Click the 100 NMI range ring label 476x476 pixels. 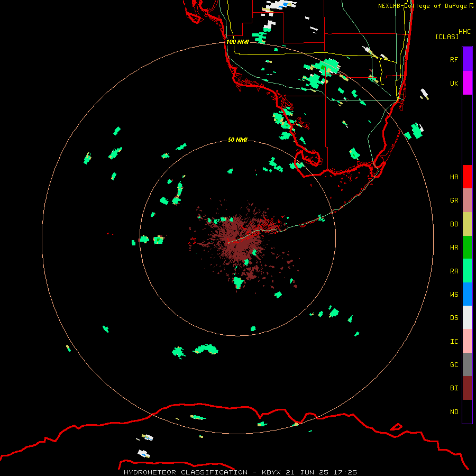tap(237, 42)
